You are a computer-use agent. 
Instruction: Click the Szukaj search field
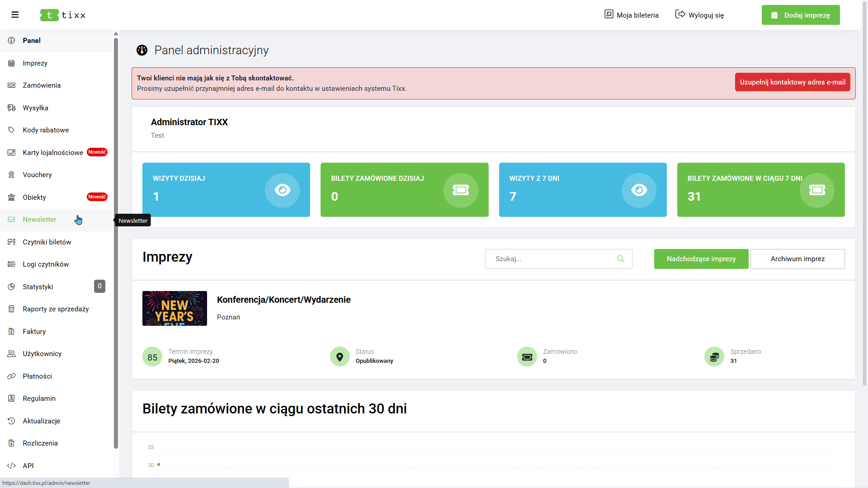click(552, 259)
